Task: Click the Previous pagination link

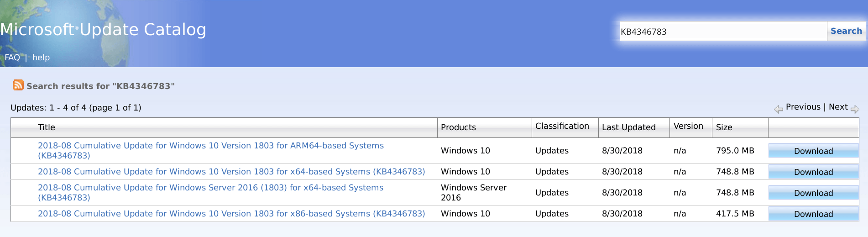Action: pyautogui.click(x=803, y=107)
